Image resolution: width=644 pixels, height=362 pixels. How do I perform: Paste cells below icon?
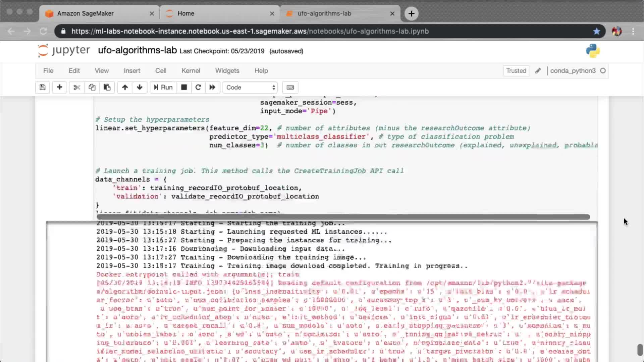(107, 87)
